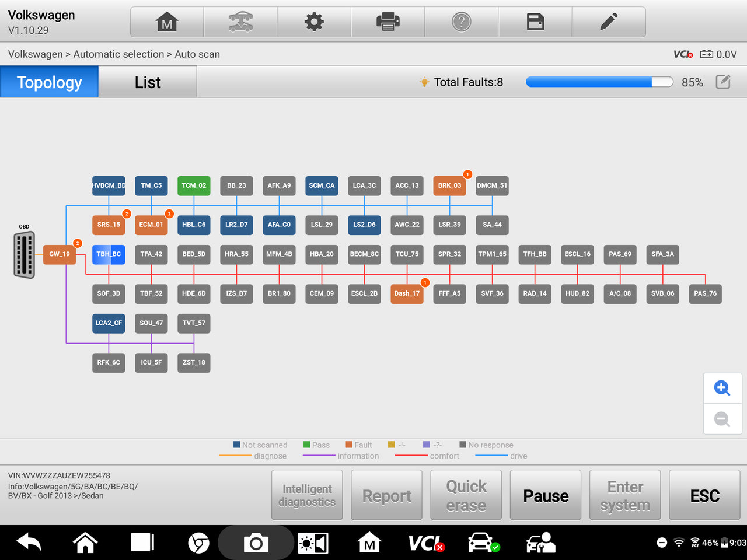
Task: Select the SCM_CA module
Action: point(322,185)
